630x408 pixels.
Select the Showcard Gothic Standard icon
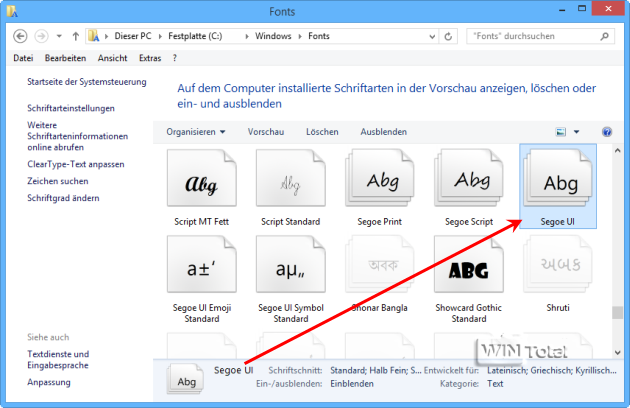pos(469,264)
